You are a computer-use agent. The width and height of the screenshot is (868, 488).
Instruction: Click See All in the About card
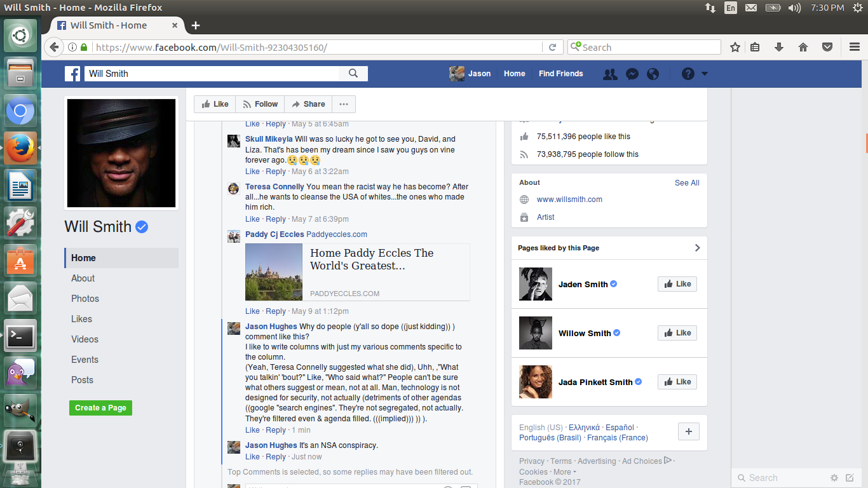coord(687,183)
